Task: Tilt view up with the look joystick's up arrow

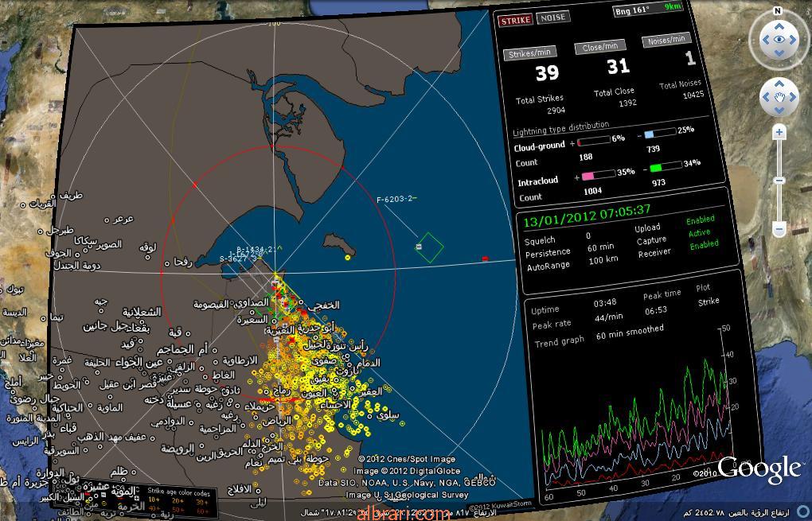Action: (x=779, y=26)
